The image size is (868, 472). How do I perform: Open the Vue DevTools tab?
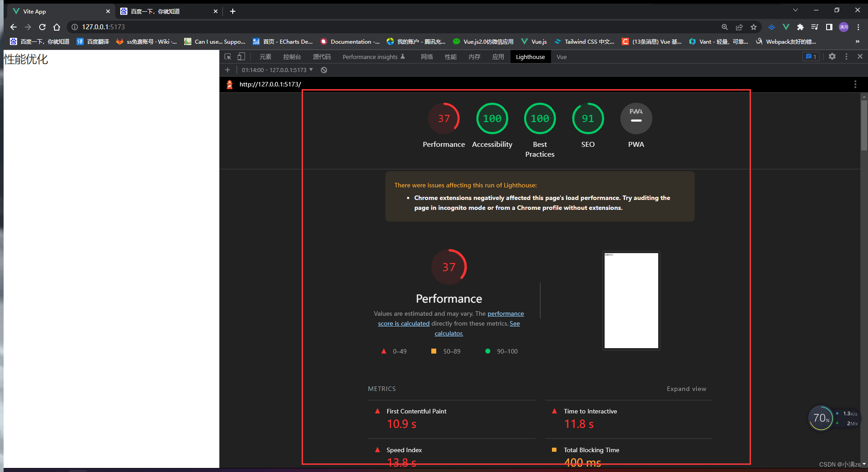click(561, 57)
